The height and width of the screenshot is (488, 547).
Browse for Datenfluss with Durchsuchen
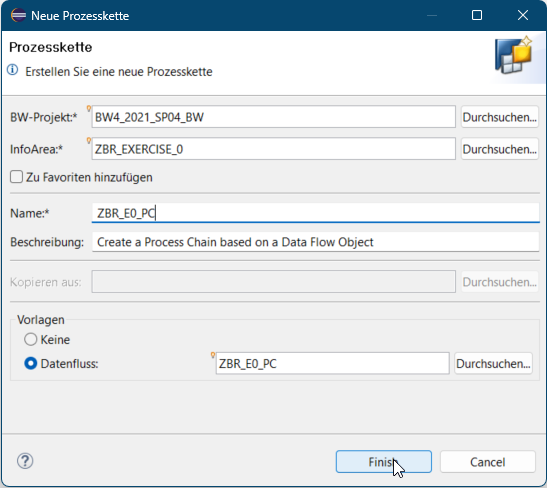coord(493,363)
